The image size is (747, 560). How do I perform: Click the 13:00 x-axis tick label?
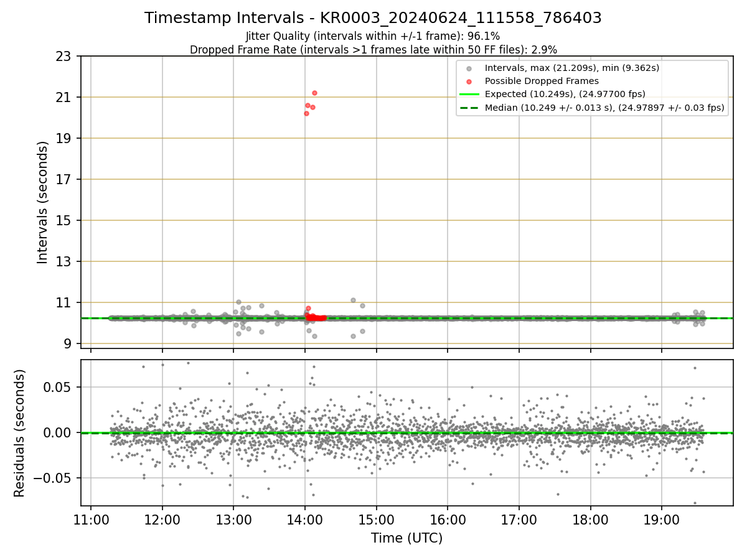click(x=233, y=520)
